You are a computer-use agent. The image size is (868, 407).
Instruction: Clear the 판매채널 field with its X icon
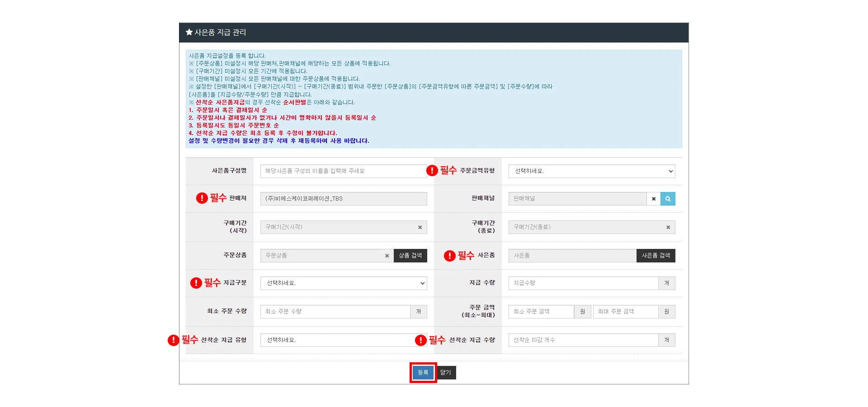pyautogui.click(x=654, y=199)
